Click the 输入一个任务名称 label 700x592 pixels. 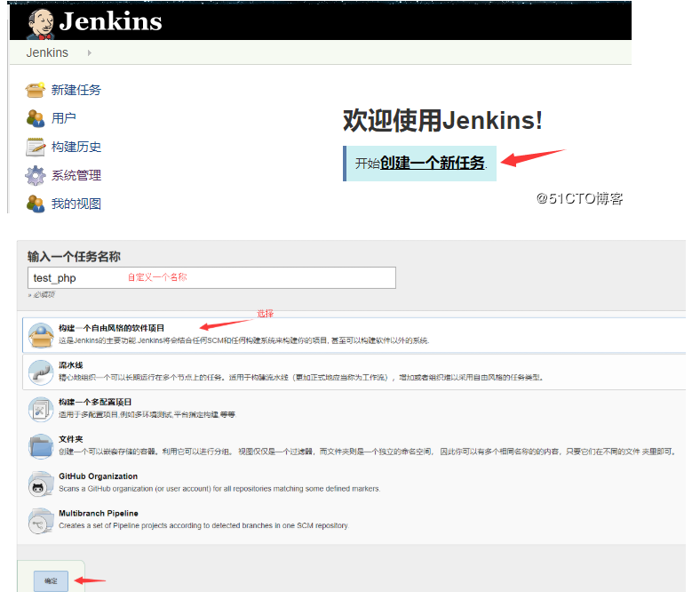[74, 257]
